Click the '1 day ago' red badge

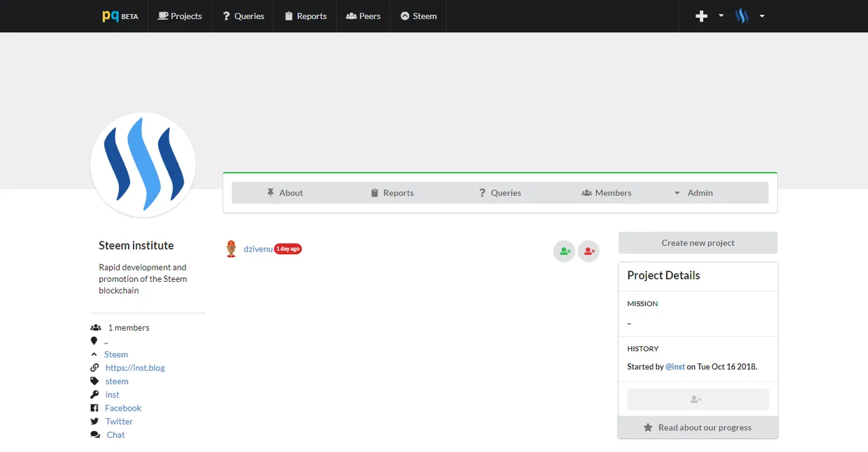click(x=288, y=249)
